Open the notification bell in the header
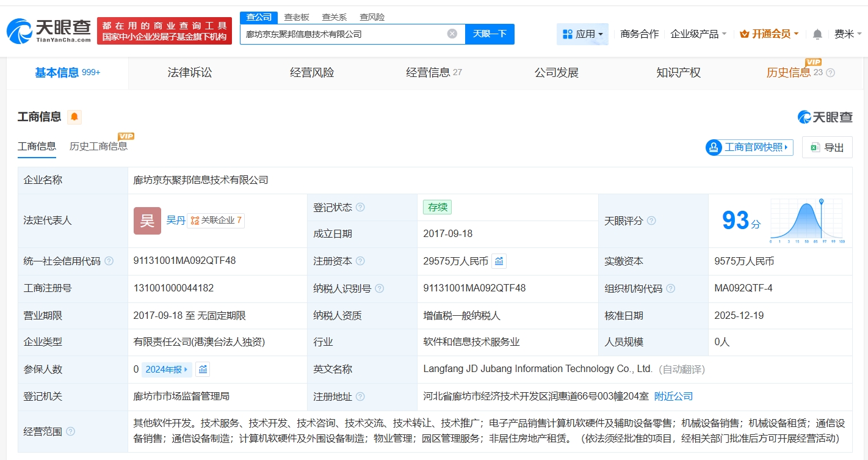The width and height of the screenshot is (868, 460). coord(817,34)
